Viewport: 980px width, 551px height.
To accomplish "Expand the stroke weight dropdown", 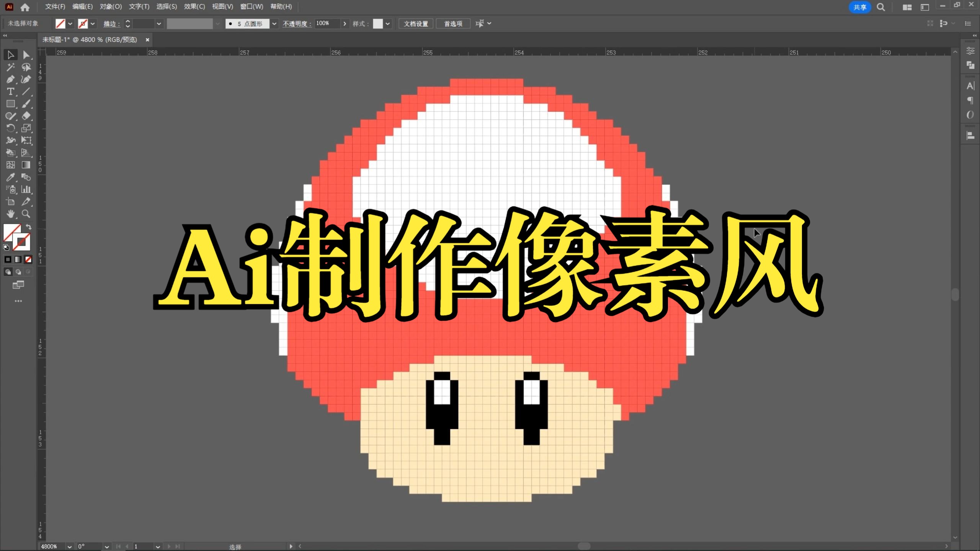I will coord(159,24).
